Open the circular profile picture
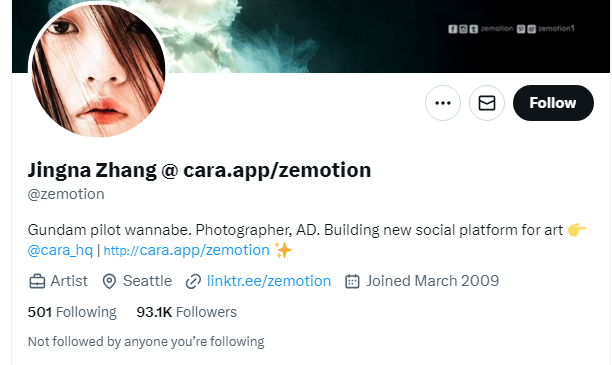This screenshot has width=612, height=365. (x=98, y=70)
